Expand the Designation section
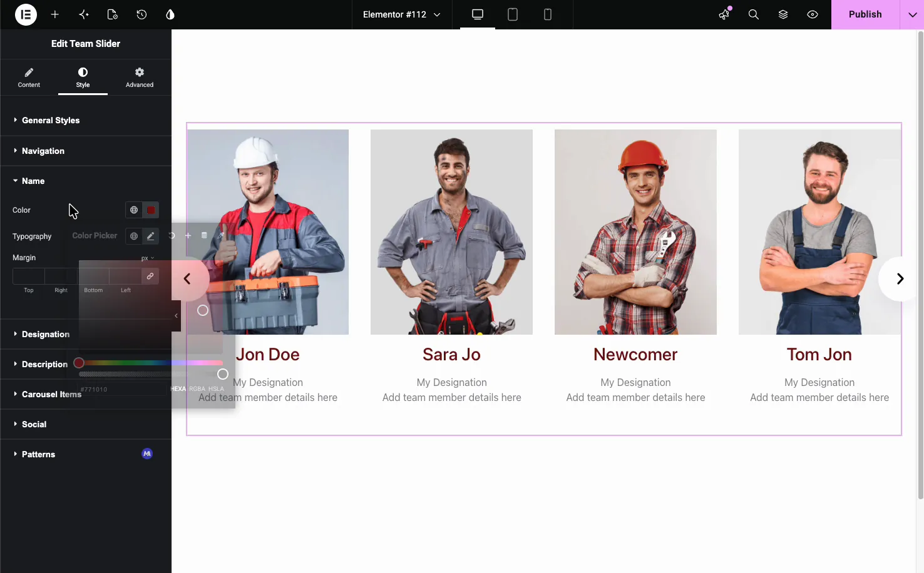924x573 pixels. point(86,334)
